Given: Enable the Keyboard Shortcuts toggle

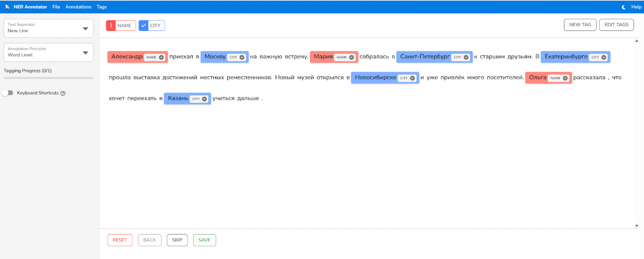Looking at the screenshot, I should point(8,93).
